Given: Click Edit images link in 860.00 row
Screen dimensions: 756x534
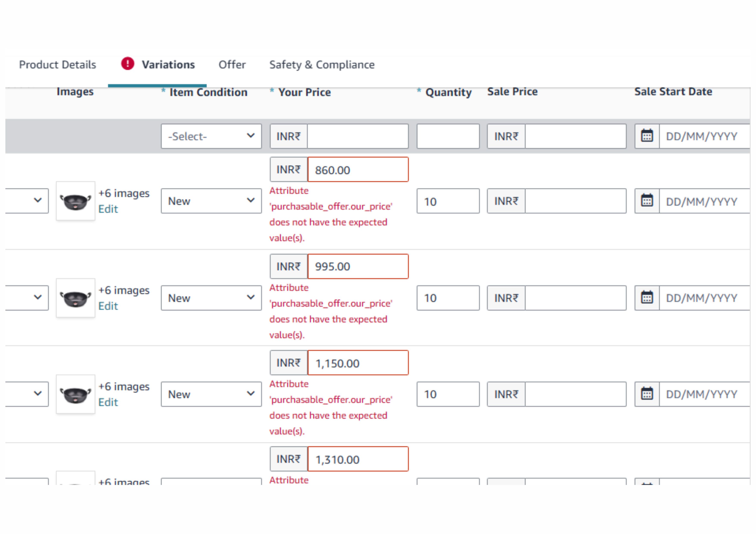Looking at the screenshot, I should (x=108, y=209).
